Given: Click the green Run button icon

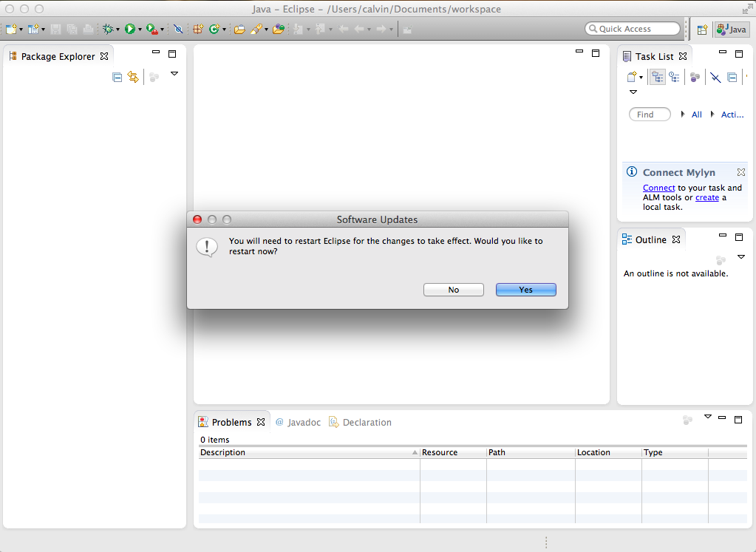Looking at the screenshot, I should click(x=130, y=30).
